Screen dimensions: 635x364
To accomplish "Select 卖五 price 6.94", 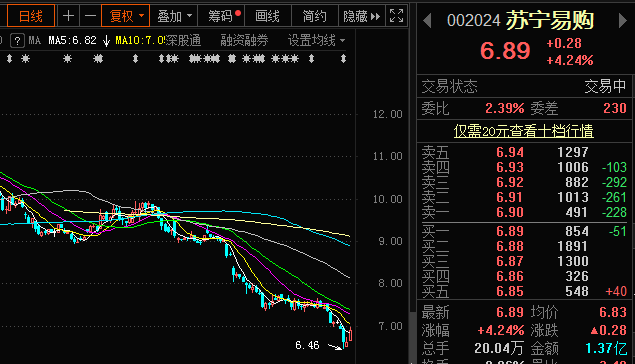I will (510, 152).
